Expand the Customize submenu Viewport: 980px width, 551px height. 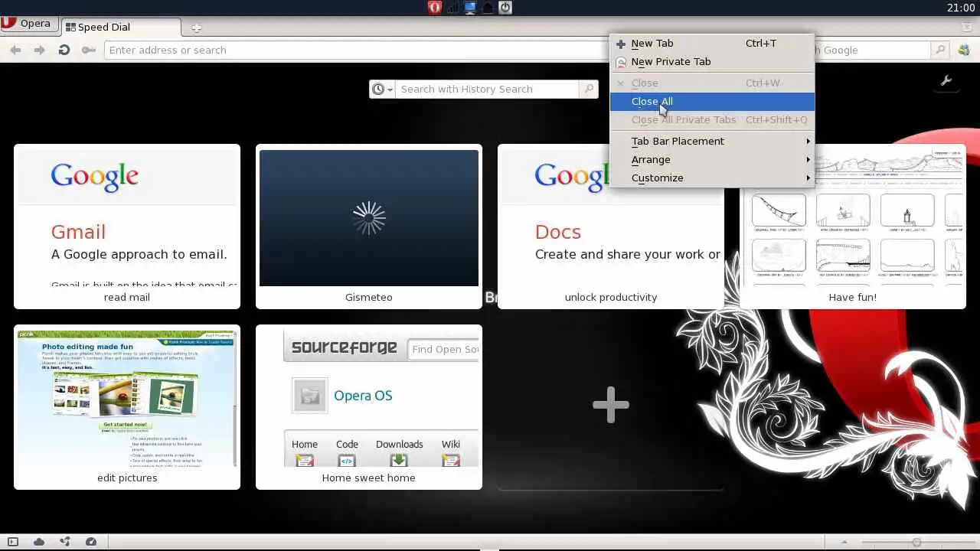coord(712,178)
